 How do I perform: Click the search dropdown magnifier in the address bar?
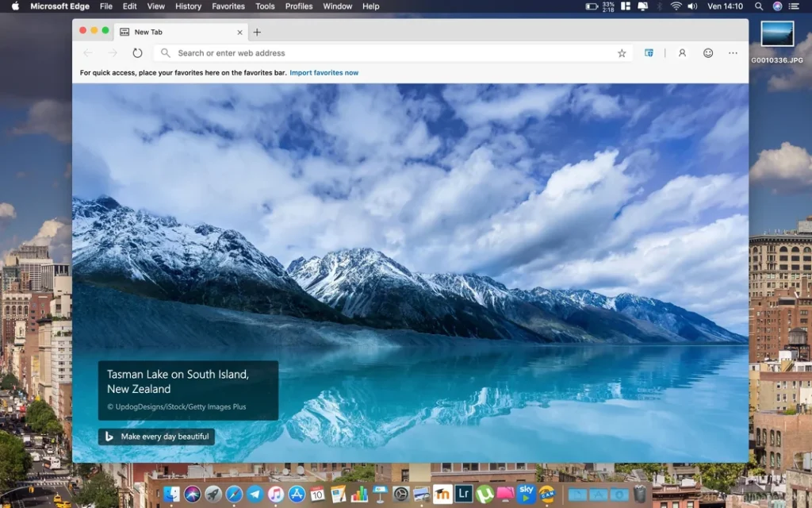pos(165,52)
